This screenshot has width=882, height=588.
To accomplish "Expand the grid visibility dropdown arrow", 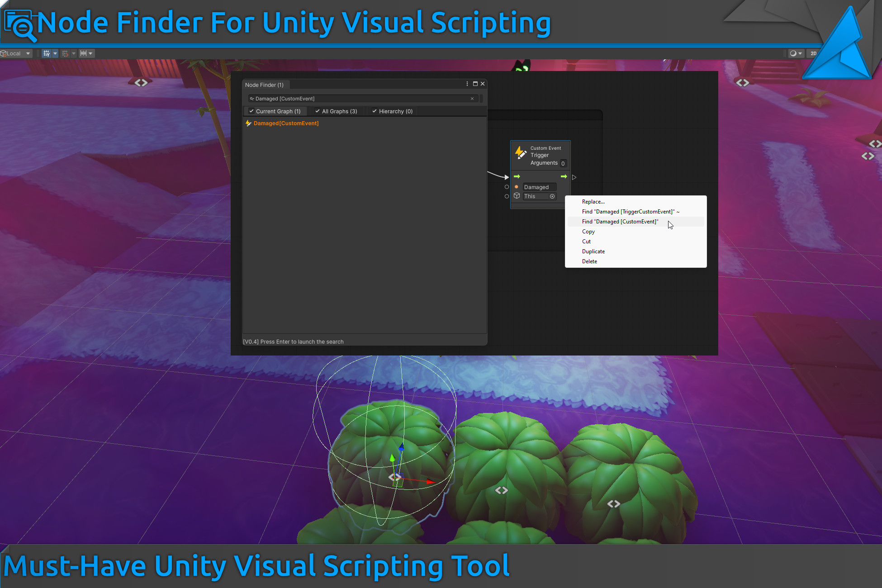I will pyautogui.click(x=55, y=53).
